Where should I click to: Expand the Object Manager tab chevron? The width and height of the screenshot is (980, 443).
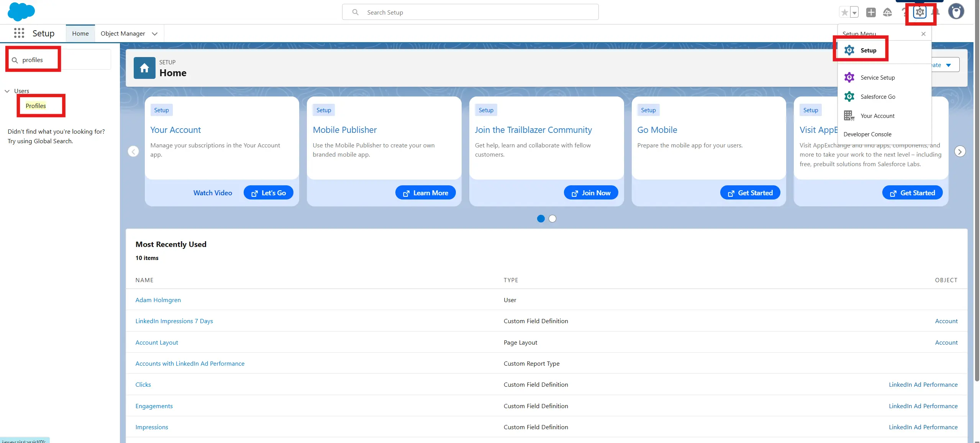(155, 34)
